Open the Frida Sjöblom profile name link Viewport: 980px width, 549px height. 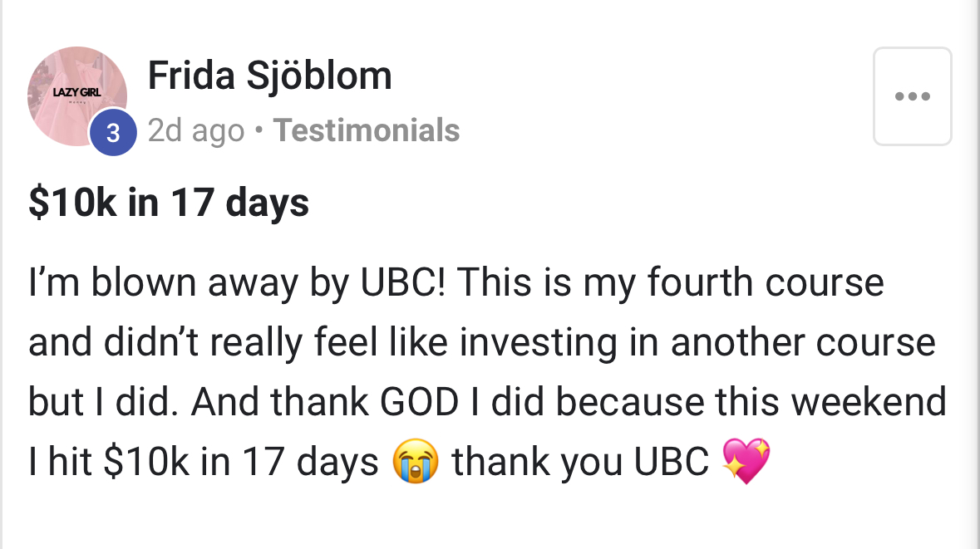tap(269, 77)
